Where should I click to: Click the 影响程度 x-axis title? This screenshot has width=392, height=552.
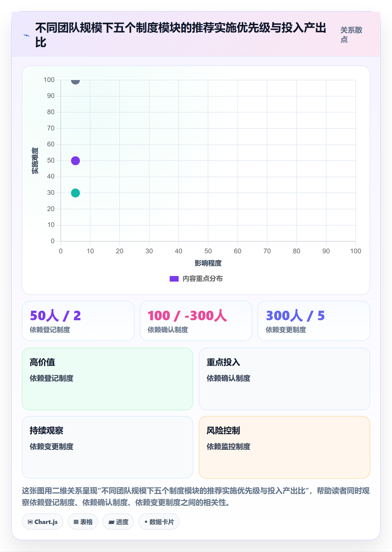[208, 263]
